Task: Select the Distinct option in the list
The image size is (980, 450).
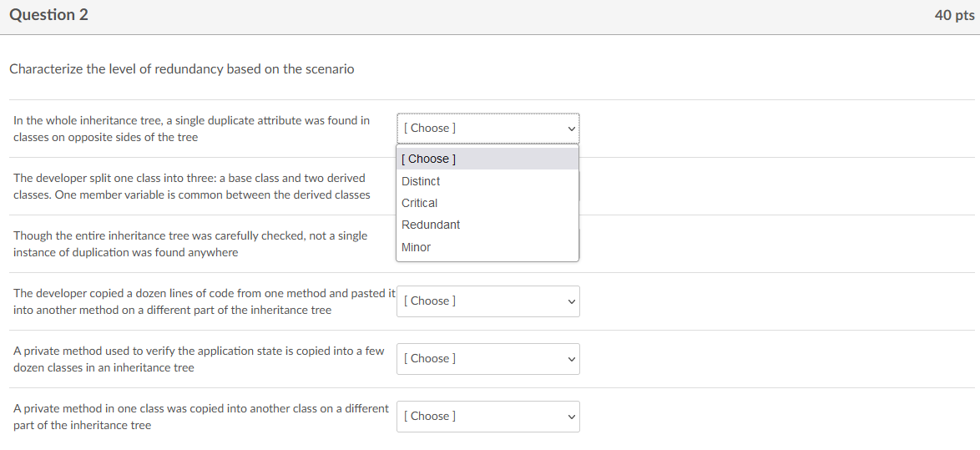Action: 421,181
